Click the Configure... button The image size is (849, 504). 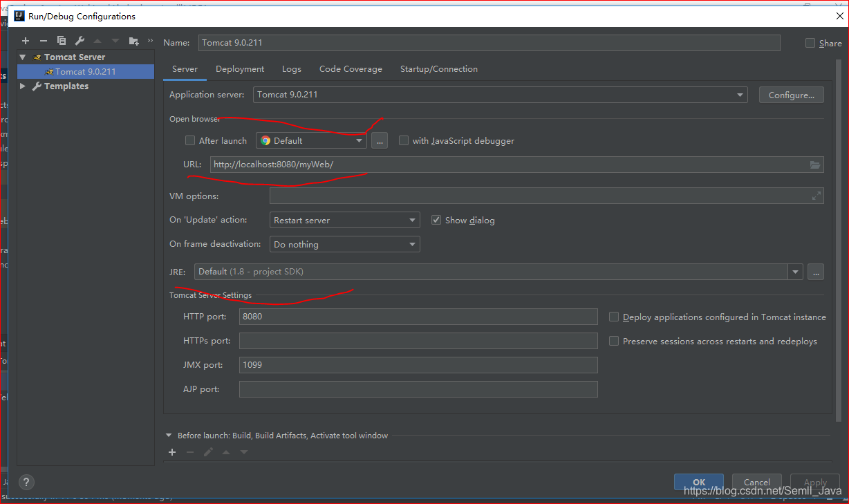(792, 95)
